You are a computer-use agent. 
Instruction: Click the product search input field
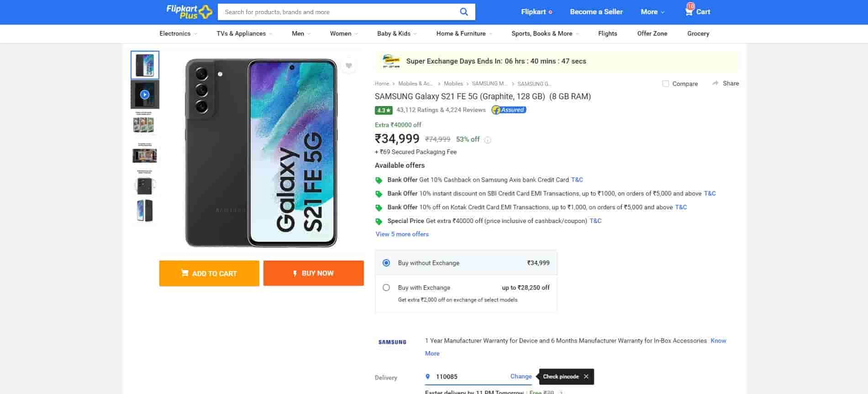click(x=338, y=12)
